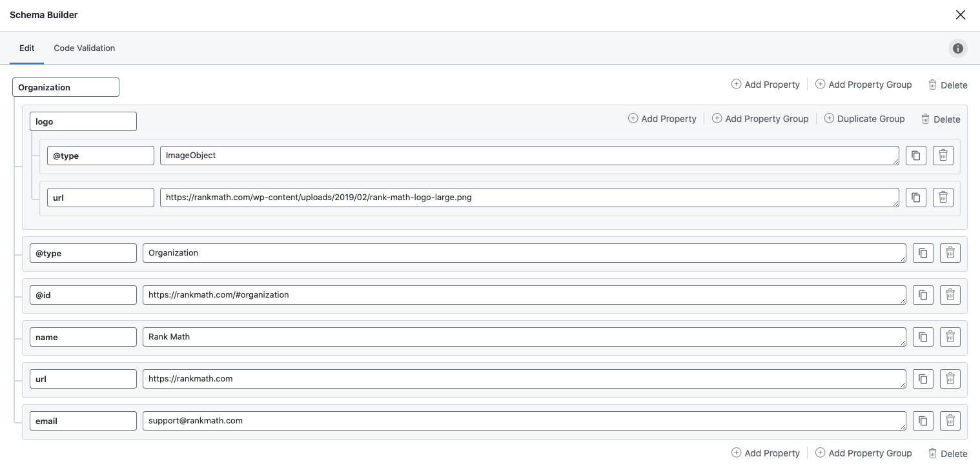Close the Schema Builder dialog
The height and width of the screenshot is (468, 980).
pos(961,15)
